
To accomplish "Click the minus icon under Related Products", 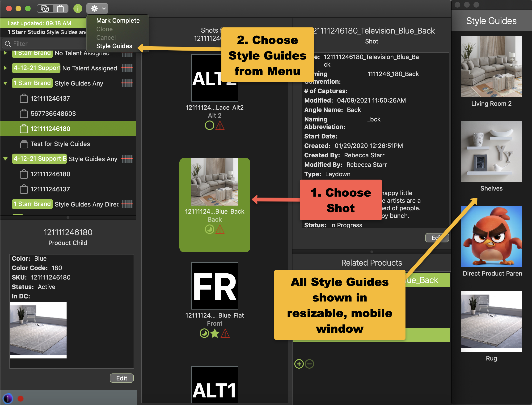I will [309, 364].
